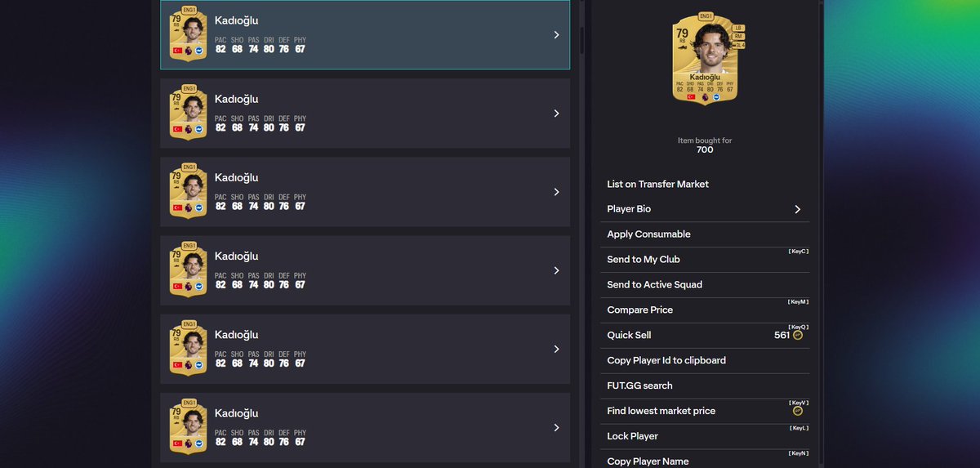The height and width of the screenshot is (468, 980).
Task: Click the 'Item bought for' label
Action: coord(705,140)
